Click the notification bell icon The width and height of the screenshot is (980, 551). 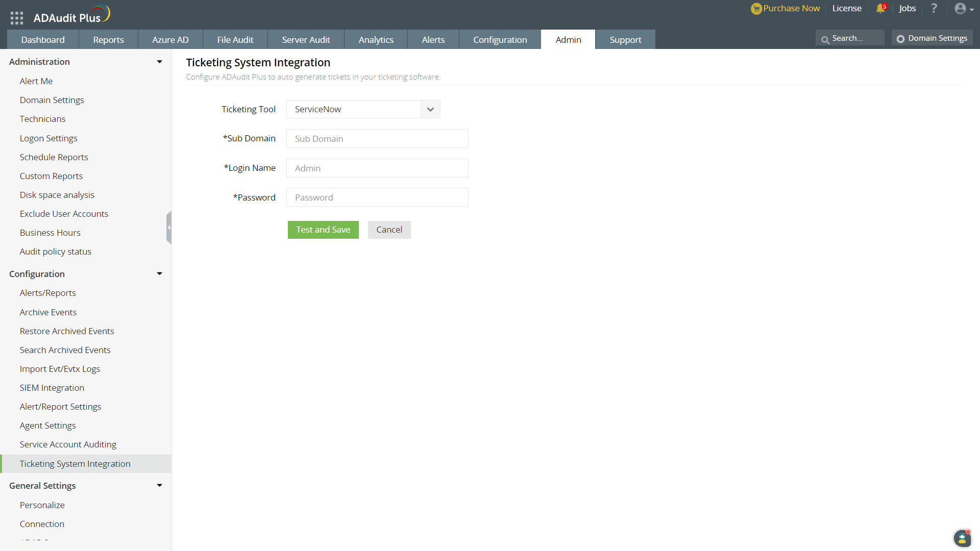(x=880, y=9)
